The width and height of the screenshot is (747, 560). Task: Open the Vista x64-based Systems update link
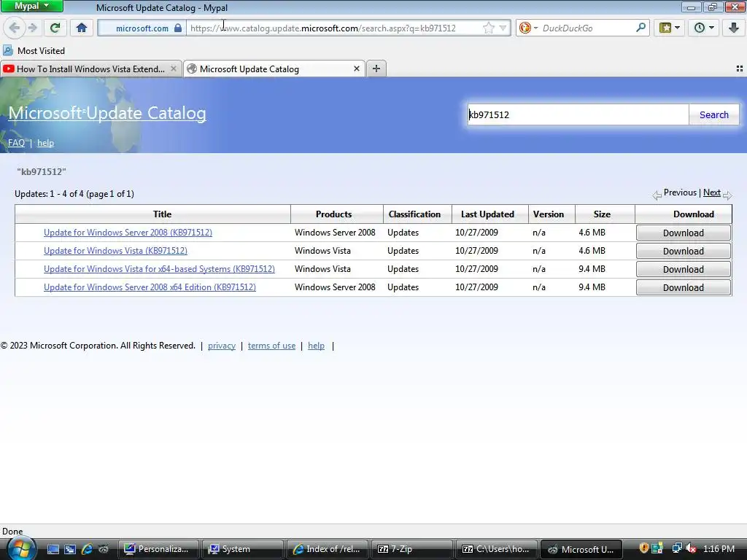pyautogui.click(x=159, y=269)
